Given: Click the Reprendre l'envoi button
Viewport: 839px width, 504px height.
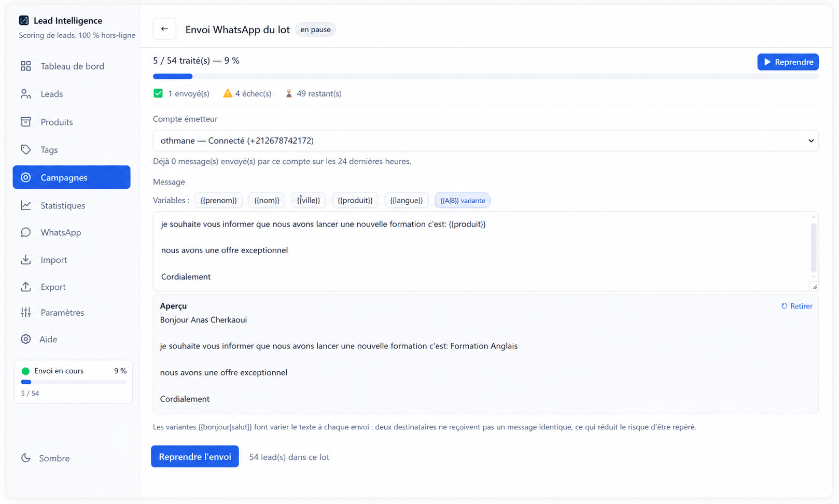Looking at the screenshot, I should click(x=195, y=456).
